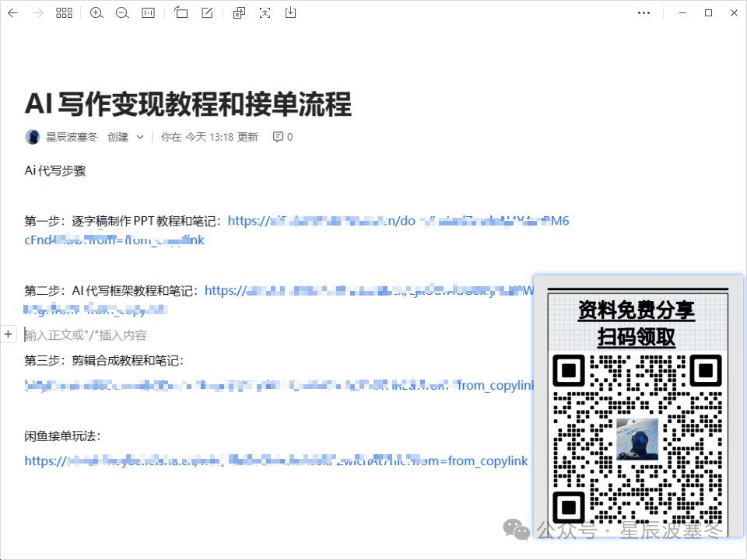
Task: Open the 闲鱼接单玩法 link
Action: [275, 461]
